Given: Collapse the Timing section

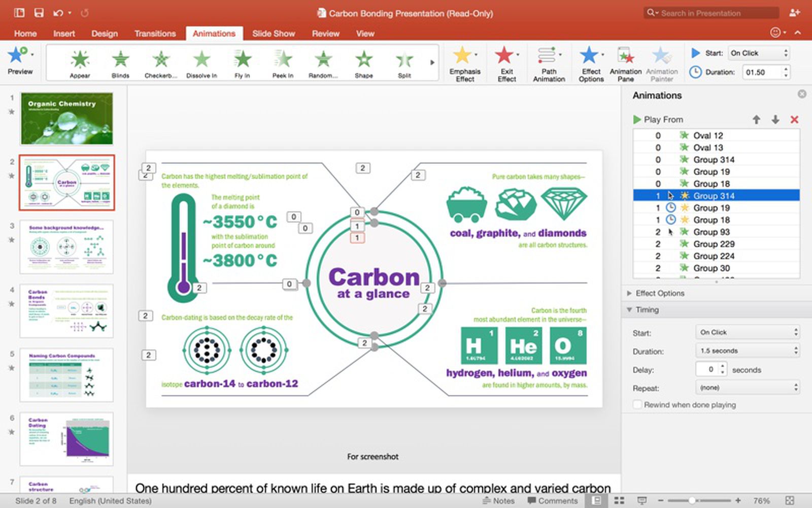Looking at the screenshot, I should point(629,309).
